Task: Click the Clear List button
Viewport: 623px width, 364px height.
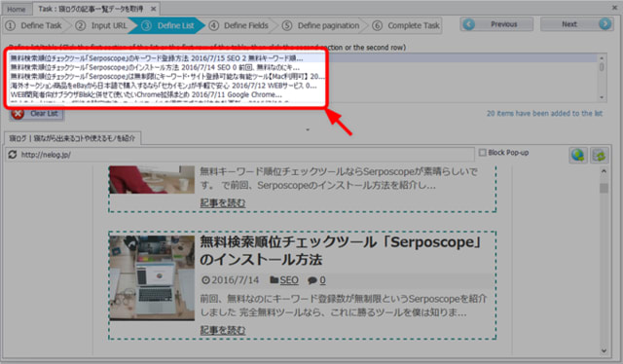Action: click(36, 114)
